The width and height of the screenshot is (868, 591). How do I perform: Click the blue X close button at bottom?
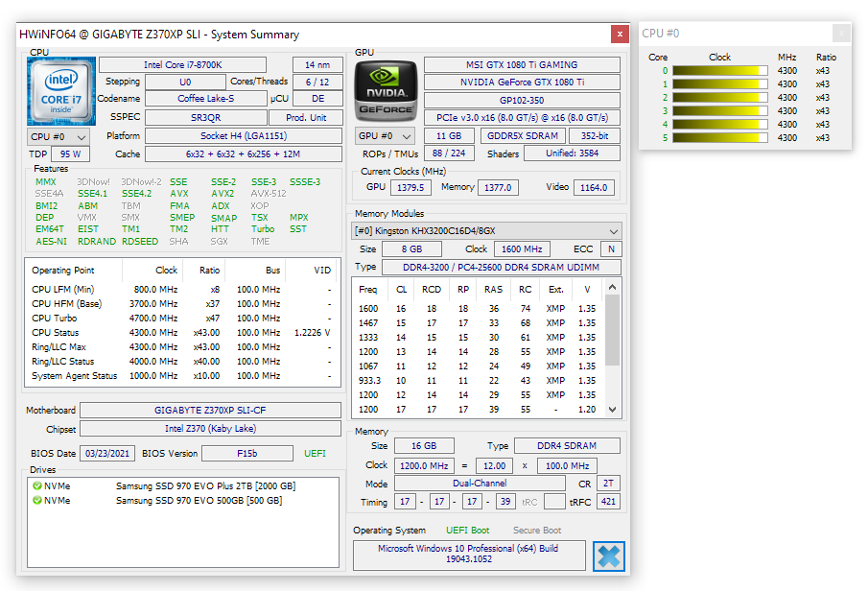point(609,556)
